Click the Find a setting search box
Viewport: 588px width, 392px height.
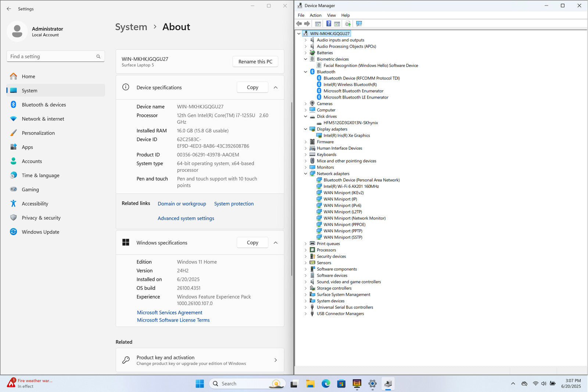[x=56, y=57]
